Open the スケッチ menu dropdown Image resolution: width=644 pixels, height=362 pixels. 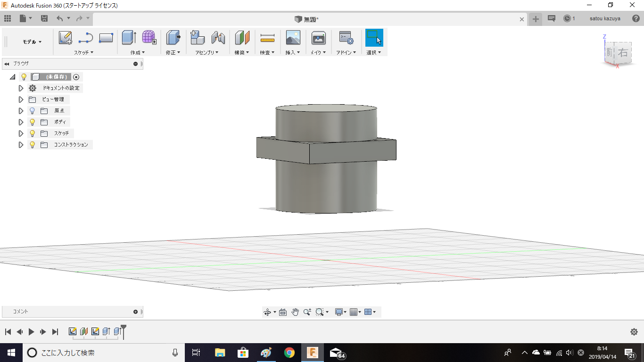pyautogui.click(x=83, y=52)
